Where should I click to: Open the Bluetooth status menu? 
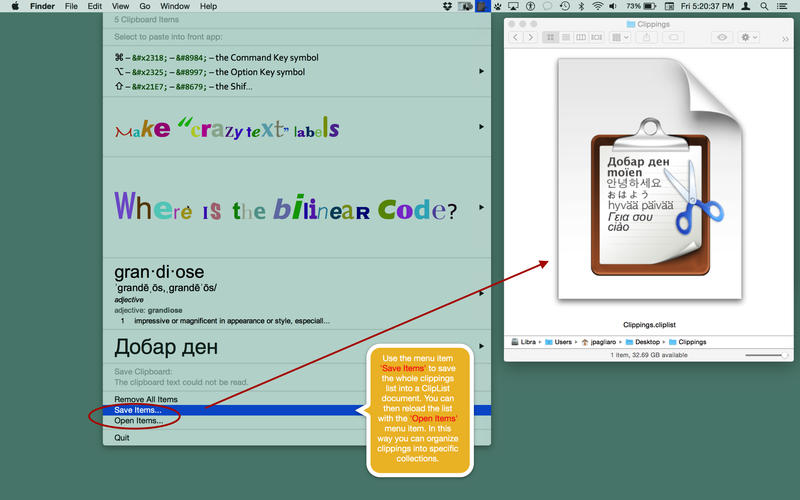[x=581, y=6]
